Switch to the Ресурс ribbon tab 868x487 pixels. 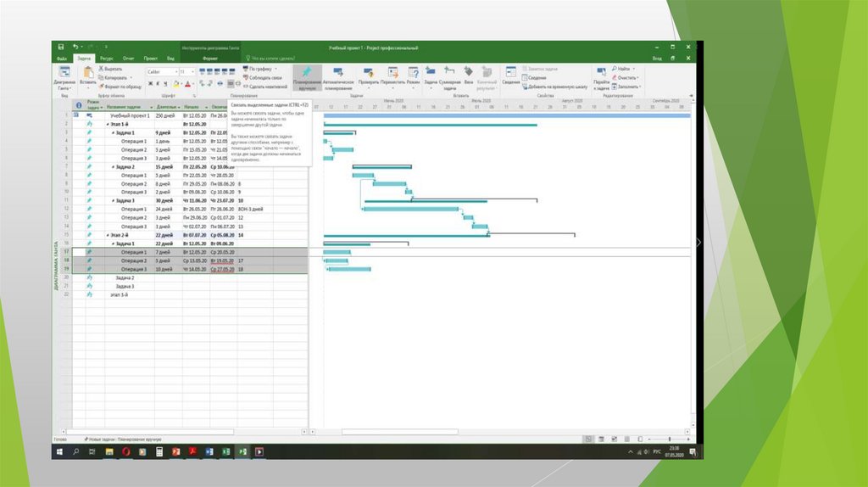click(x=107, y=59)
